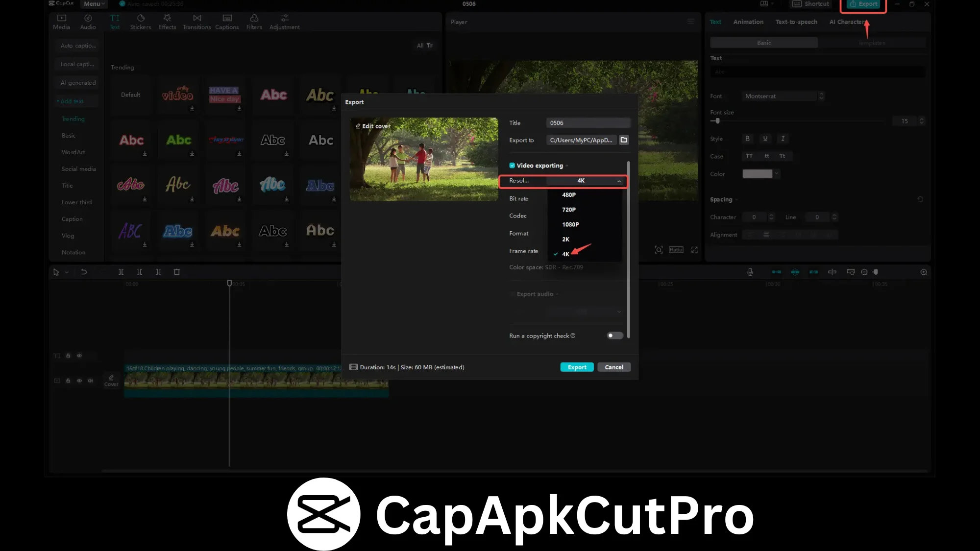Screen dimensions: 980x551
Task: Select the Basic sub-tab
Action: [x=764, y=43]
